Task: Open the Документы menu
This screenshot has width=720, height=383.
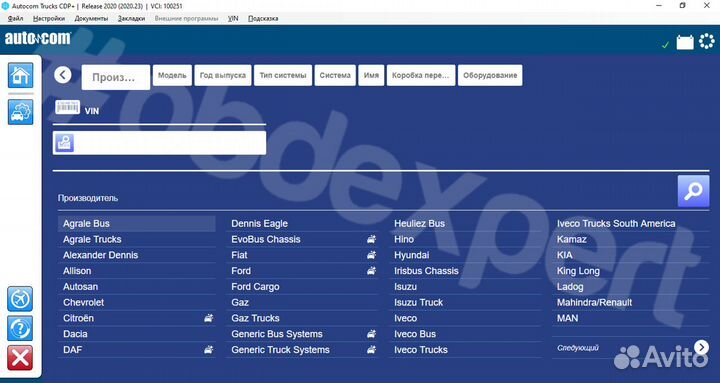Action: 91,18
